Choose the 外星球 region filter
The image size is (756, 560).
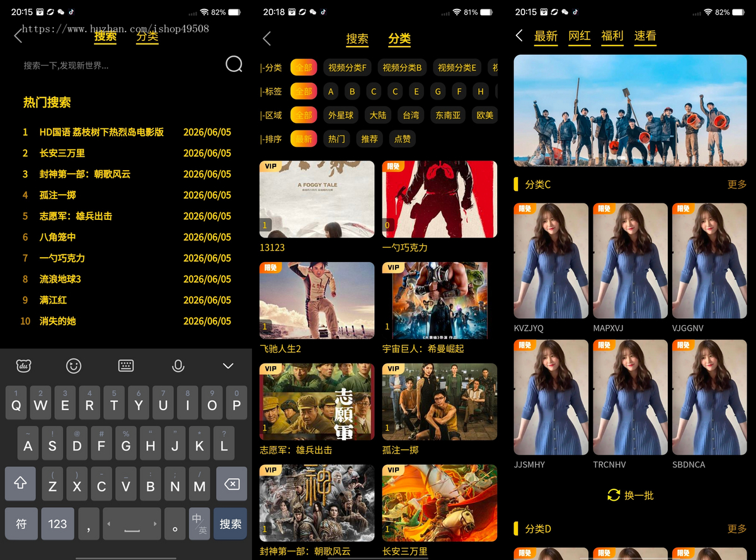[341, 115]
